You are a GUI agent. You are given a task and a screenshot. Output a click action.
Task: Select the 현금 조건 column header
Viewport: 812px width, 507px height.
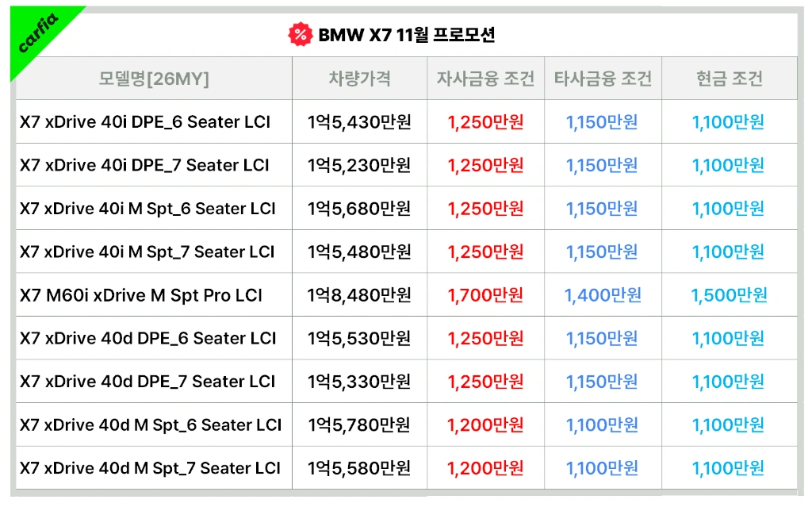point(729,79)
